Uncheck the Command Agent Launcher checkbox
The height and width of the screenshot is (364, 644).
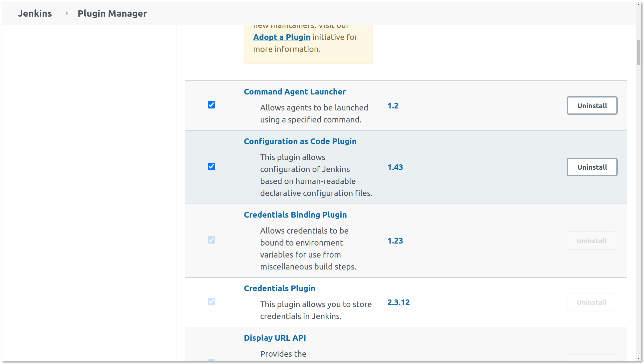[x=211, y=105]
